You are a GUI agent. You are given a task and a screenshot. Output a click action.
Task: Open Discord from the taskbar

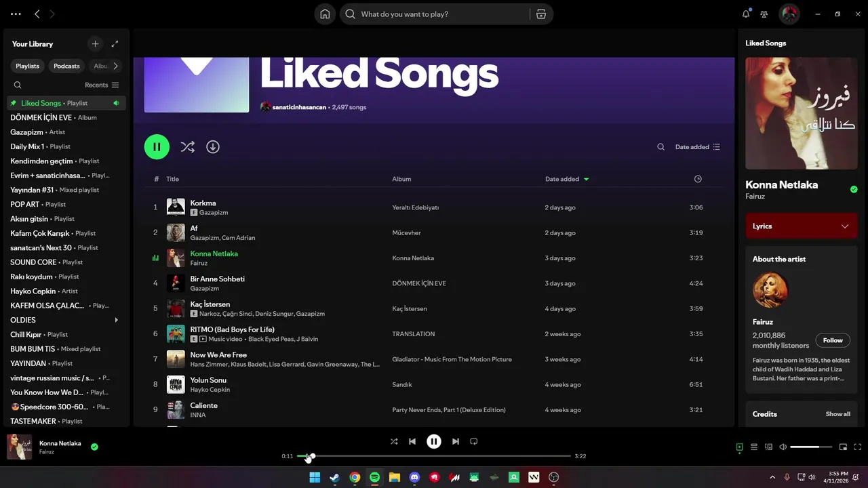point(414,477)
